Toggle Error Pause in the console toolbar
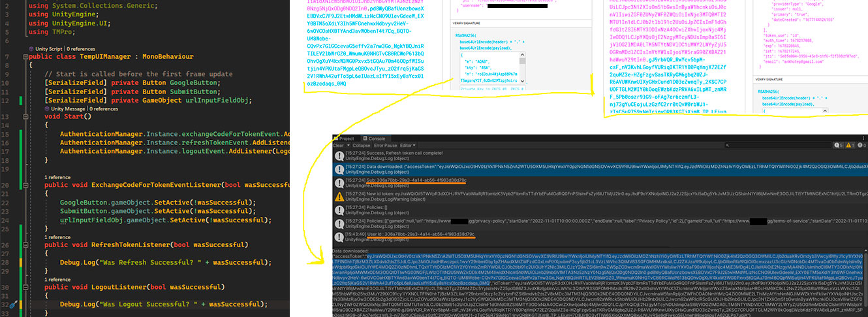Image resolution: width=868 pixels, height=317 pixels. [385, 145]
